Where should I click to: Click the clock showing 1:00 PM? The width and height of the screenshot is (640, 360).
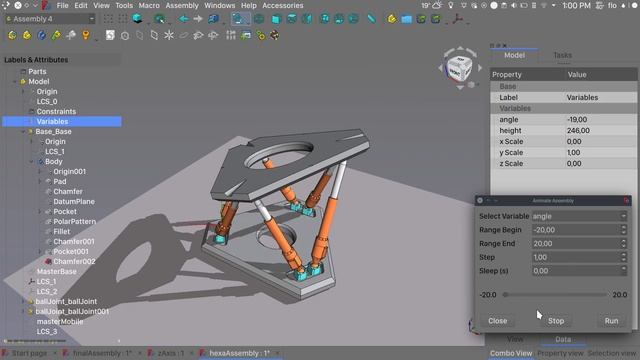coord(576,5)
